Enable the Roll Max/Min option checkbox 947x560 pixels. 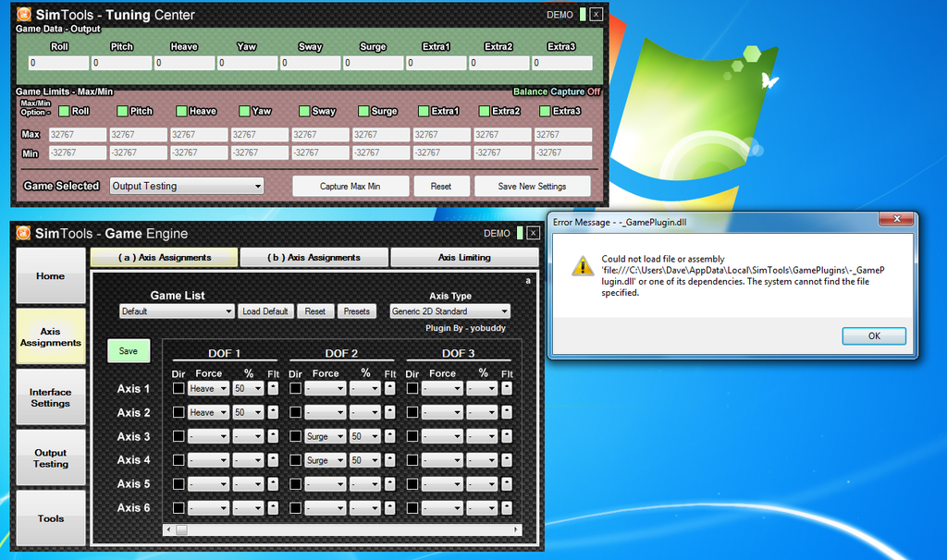point(64,111)
